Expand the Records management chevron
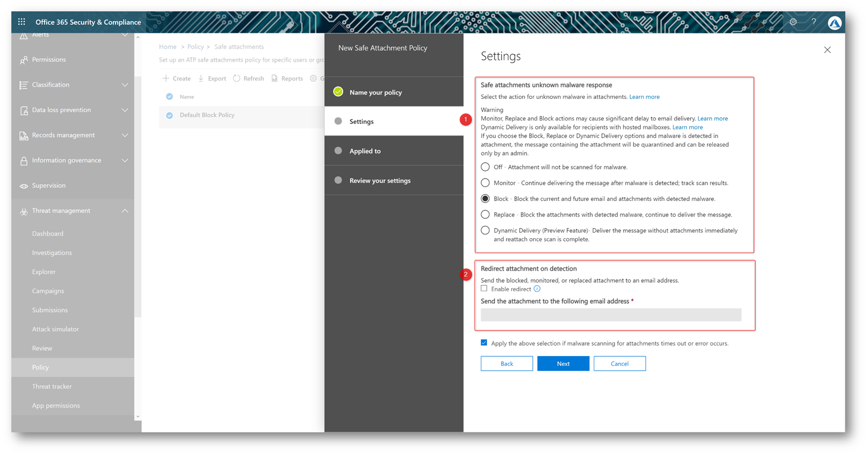The height and width of the screenshot is (455, 868). tap(125, 135)
